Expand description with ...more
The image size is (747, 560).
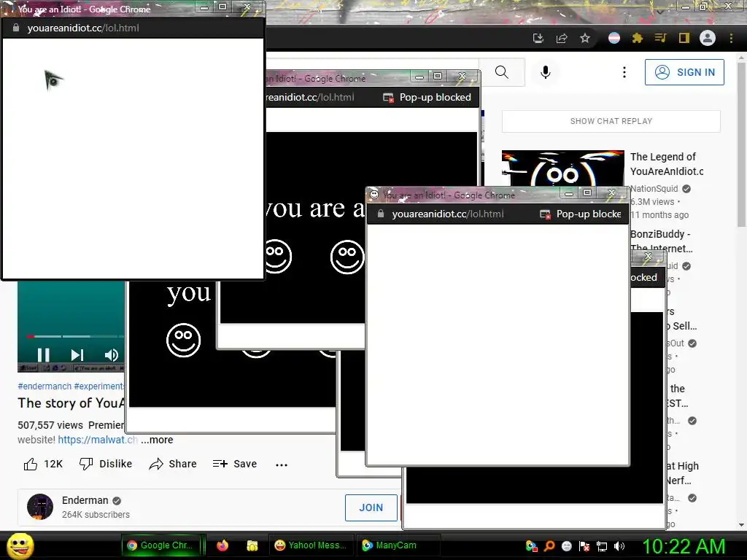(x=157, y=440)
